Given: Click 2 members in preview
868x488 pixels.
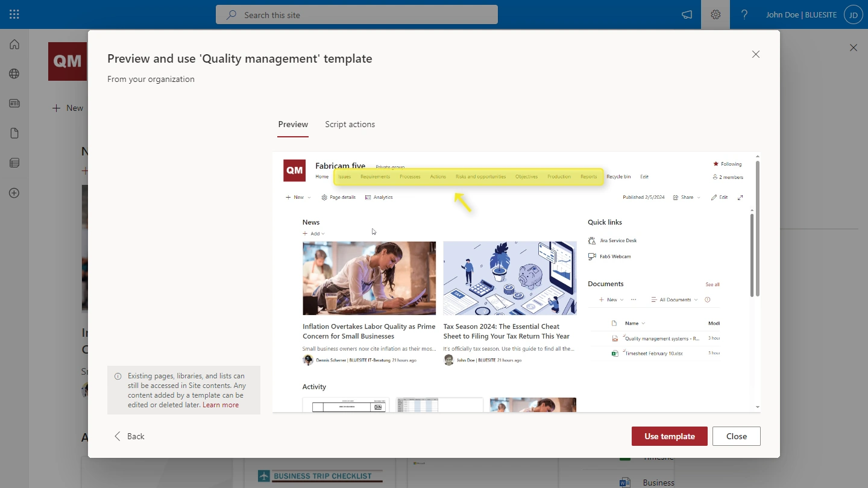Looking at the screenshot, I should click(728, 177).
